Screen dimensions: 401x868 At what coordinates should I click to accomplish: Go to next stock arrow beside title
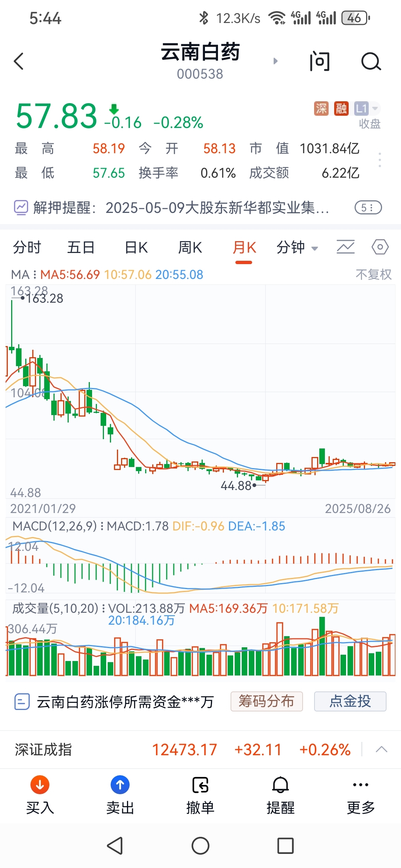tap(276, 61)
